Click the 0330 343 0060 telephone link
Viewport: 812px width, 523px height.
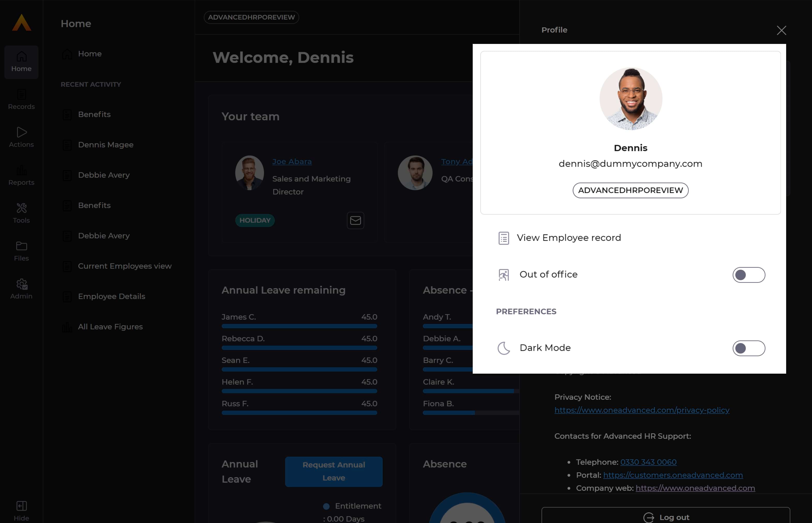point(648,462)
